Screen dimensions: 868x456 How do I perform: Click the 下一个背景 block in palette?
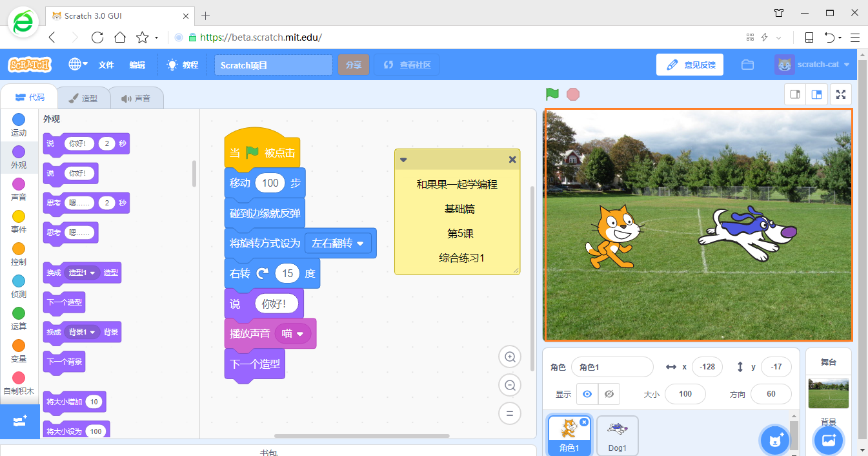tap(64, 362)
